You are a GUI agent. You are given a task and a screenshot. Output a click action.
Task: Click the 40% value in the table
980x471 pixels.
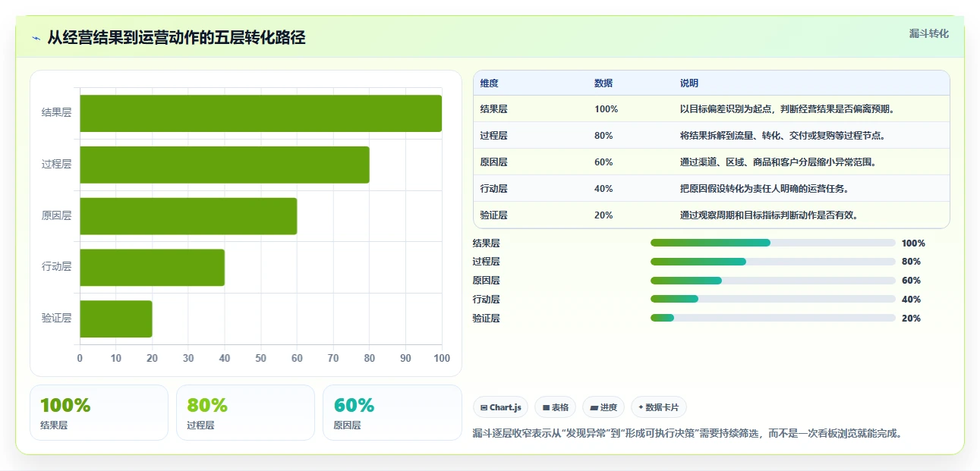[603, 189]
